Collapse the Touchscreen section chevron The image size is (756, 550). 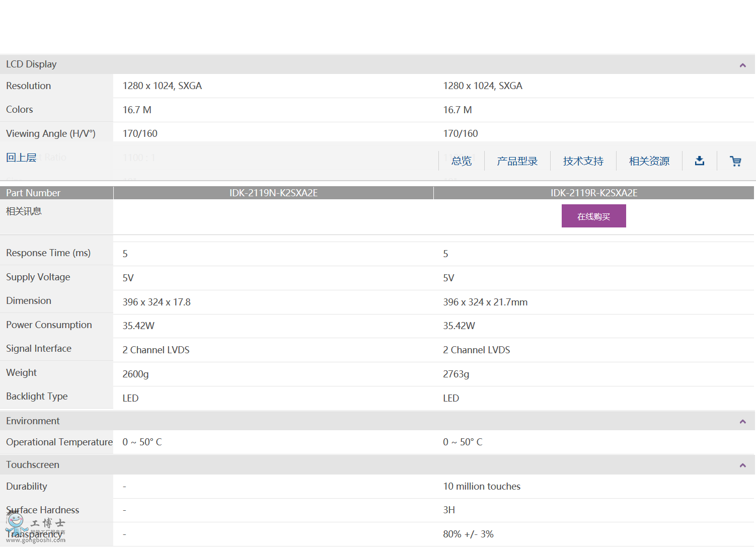[x=742, y=465]
